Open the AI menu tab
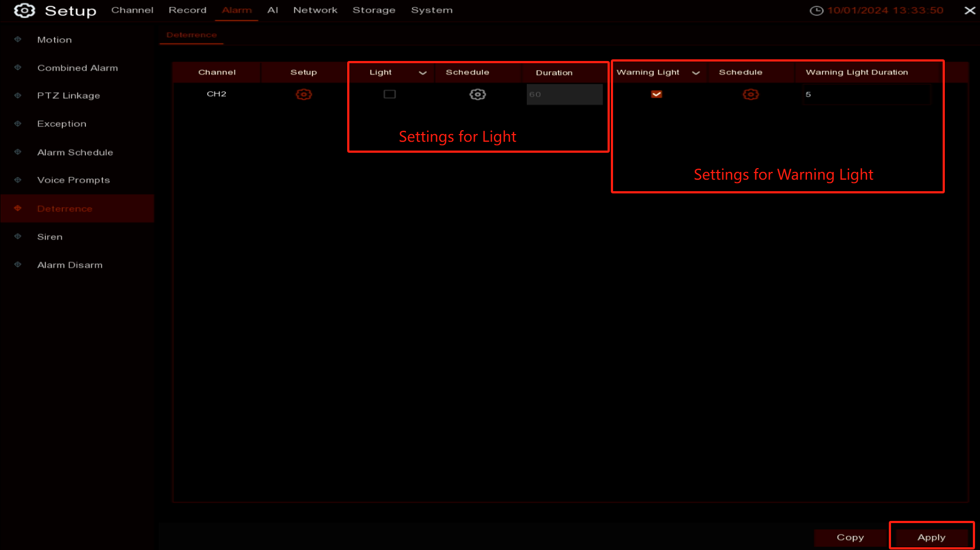 click(x=272, y=10)
